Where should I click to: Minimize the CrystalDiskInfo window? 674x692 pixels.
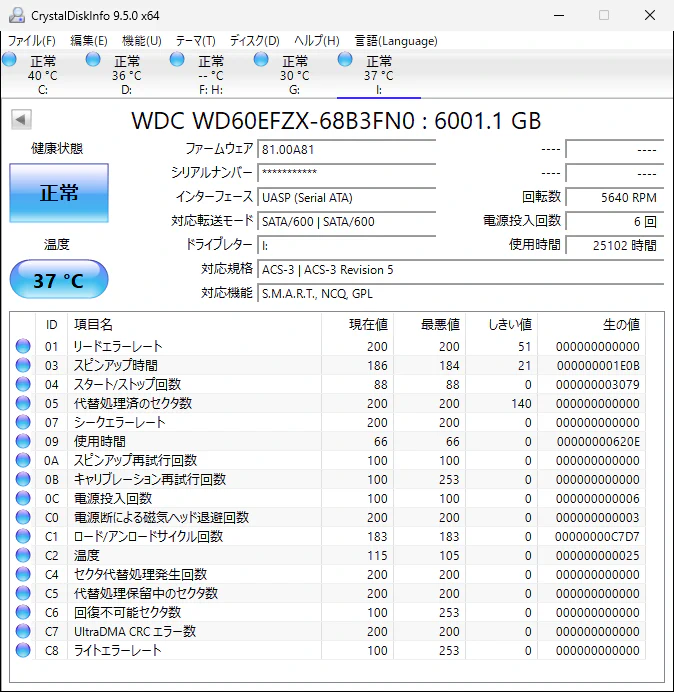pyautogui.click(x=559, y=15)
